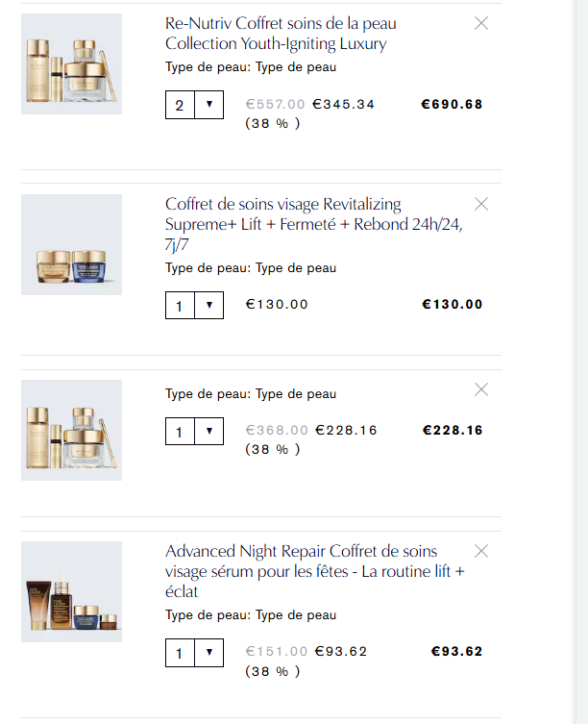Remove the €228.16 unnamed item from cart
Screen dimensions: 588x724
481,389
